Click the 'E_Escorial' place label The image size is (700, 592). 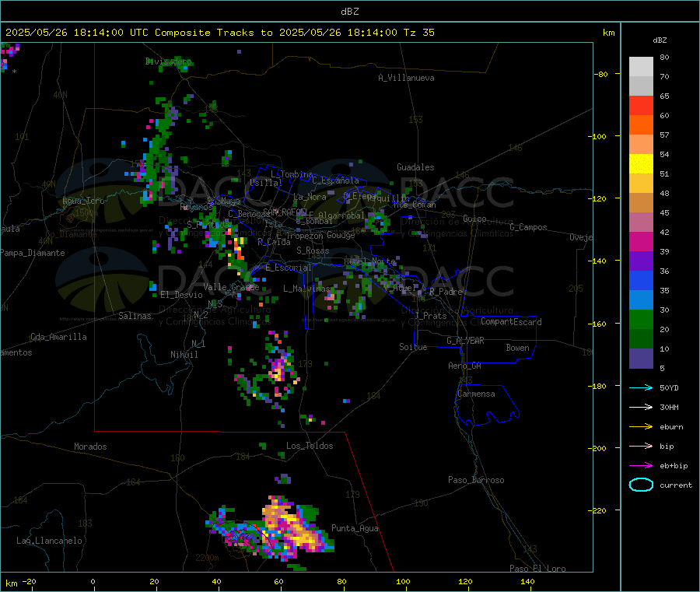point(288,268)
